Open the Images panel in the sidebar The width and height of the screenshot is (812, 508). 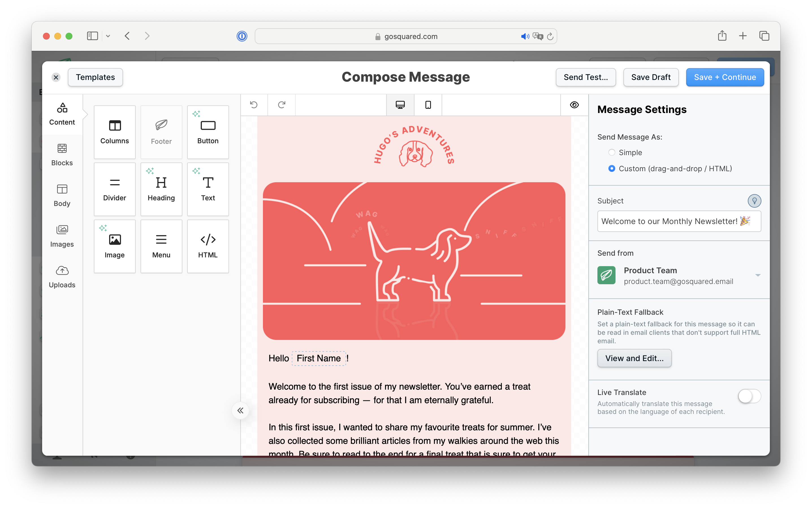(62, 236)
